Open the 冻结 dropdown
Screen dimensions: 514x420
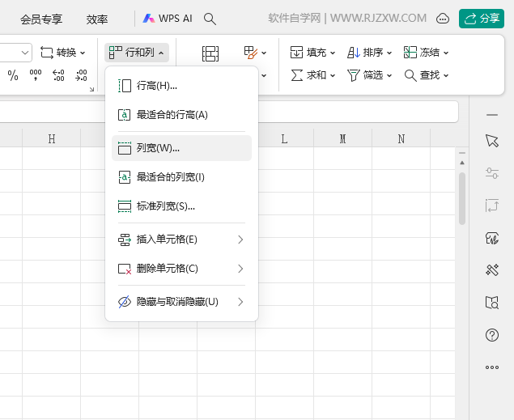(x=426, y=53)
